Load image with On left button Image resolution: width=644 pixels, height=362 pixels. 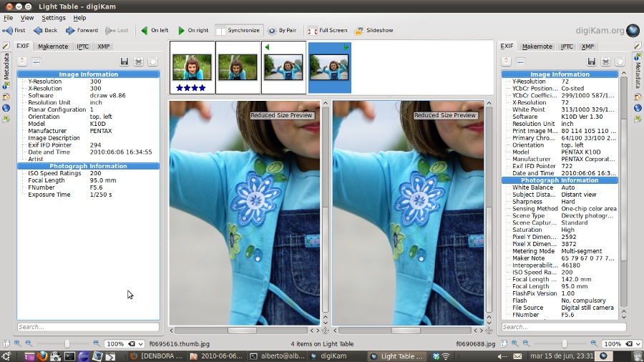tap(155, 30)
